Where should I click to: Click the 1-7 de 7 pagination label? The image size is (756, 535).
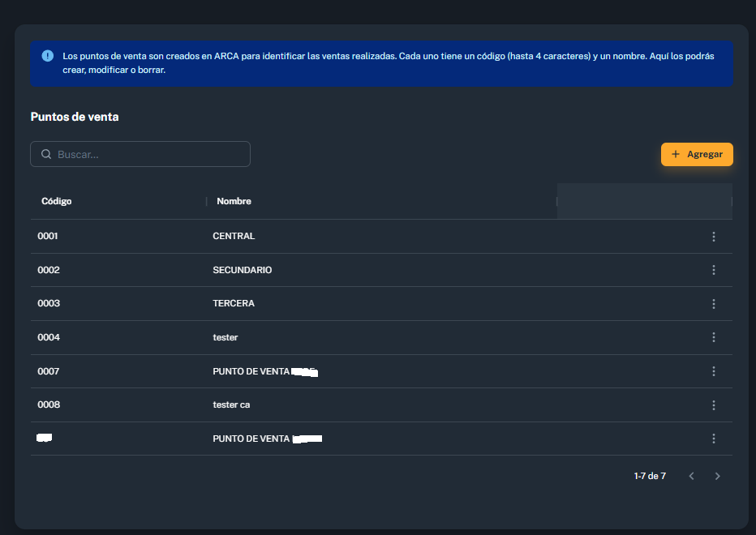tap(650, 476)
